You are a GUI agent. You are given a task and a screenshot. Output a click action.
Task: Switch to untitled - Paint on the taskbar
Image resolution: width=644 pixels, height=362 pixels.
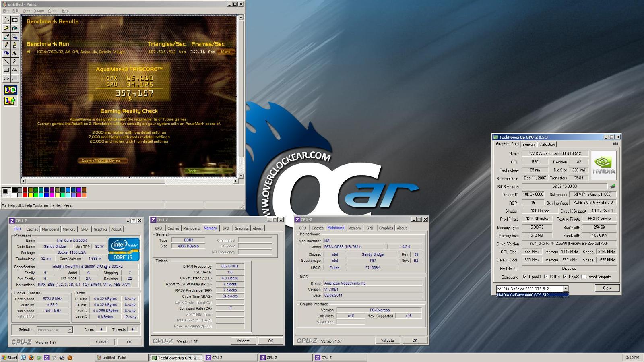[122, 358]
